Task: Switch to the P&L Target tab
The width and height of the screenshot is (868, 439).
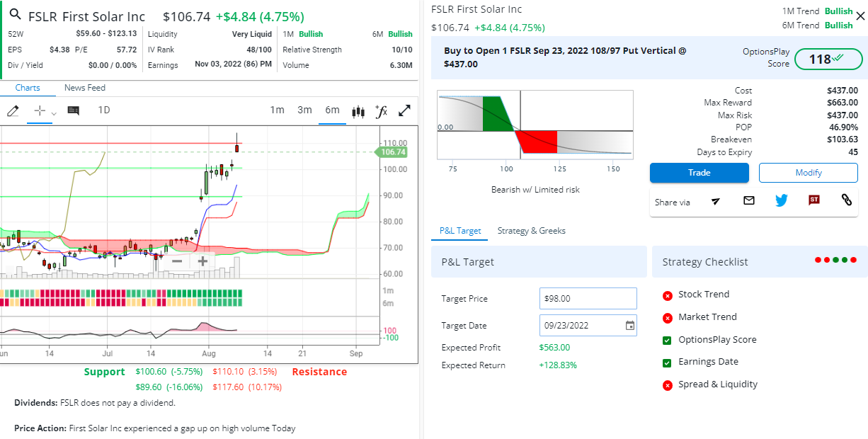Action: [460, 231]
